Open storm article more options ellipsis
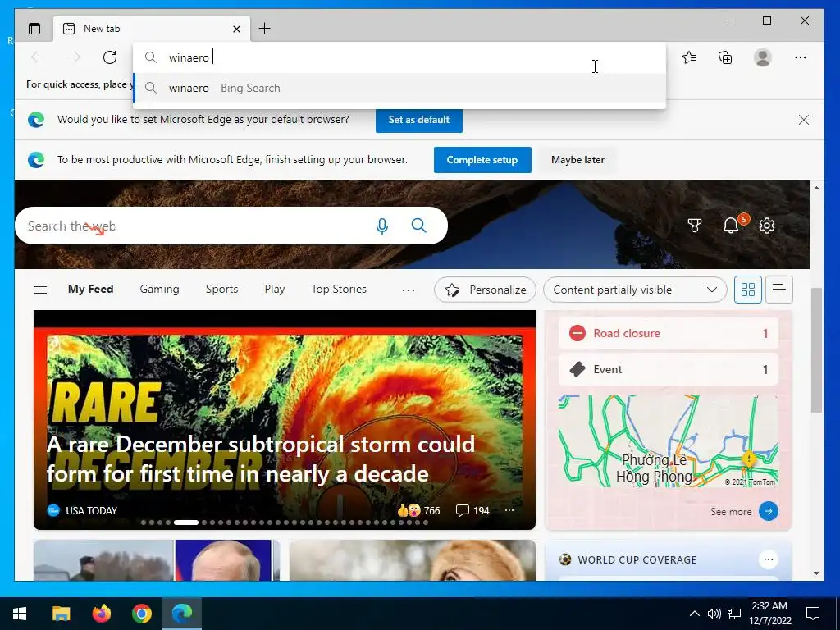Image resolution: width=840 pixels, height=630 pixels. tap(509, 510)
